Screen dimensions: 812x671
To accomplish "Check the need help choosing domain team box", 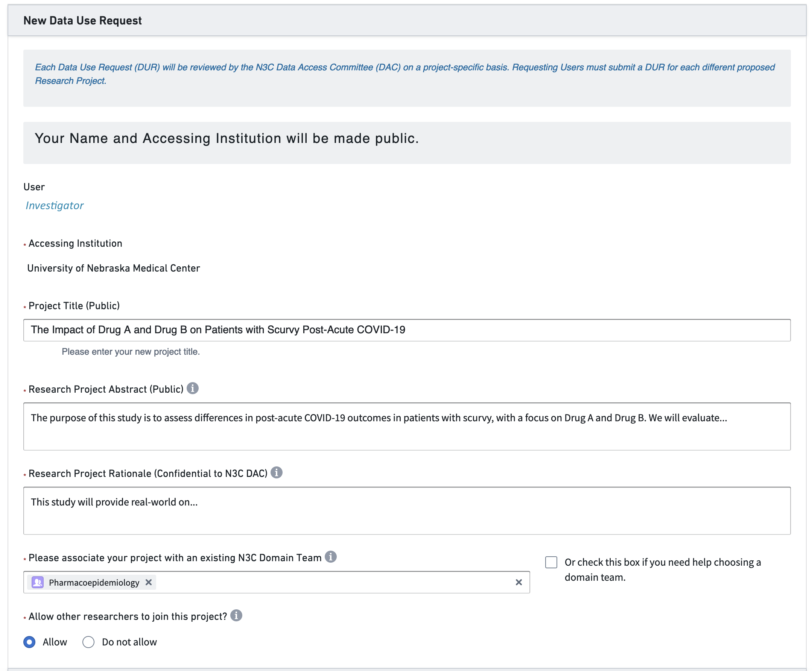I will click(x=551, y=562).
